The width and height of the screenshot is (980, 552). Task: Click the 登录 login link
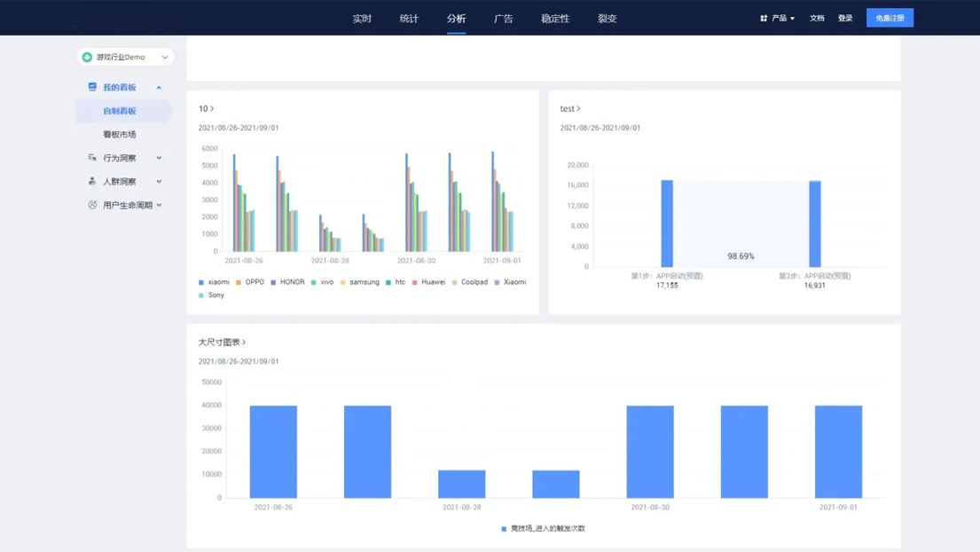pos(845,18)
